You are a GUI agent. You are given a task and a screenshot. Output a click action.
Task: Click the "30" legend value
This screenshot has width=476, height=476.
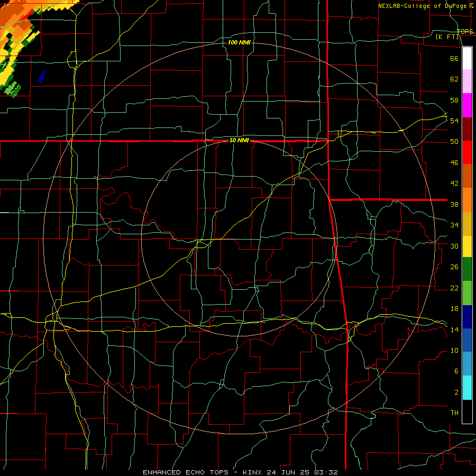pos(454,246)
